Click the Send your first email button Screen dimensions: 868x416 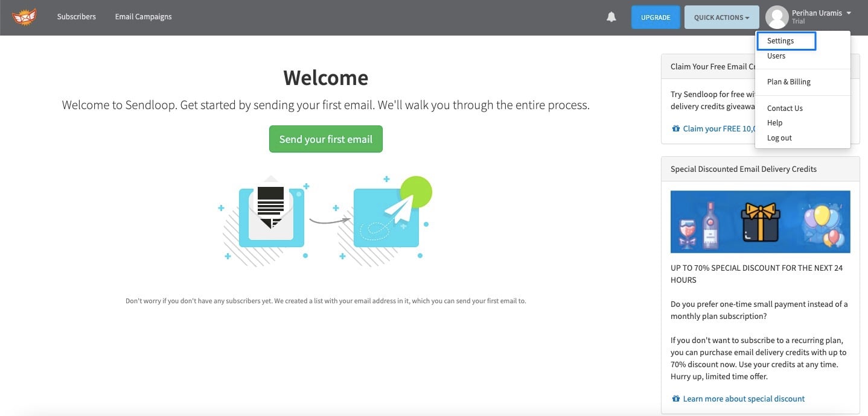(x=326, y=139)
